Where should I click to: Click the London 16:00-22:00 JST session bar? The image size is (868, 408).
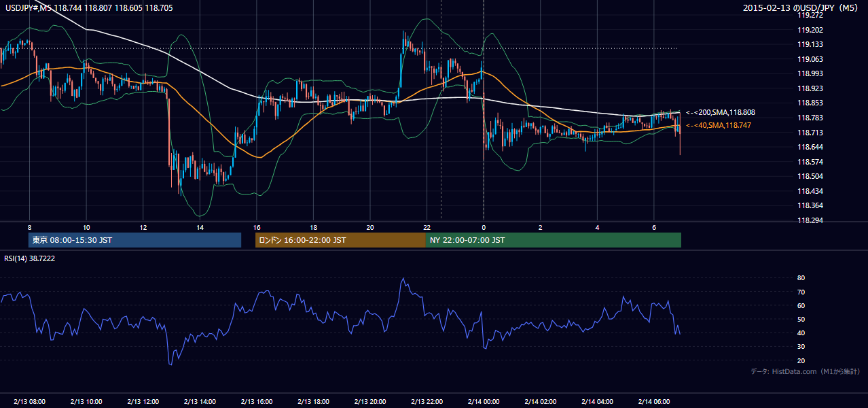pyautogui.click(x=340, y=240)
